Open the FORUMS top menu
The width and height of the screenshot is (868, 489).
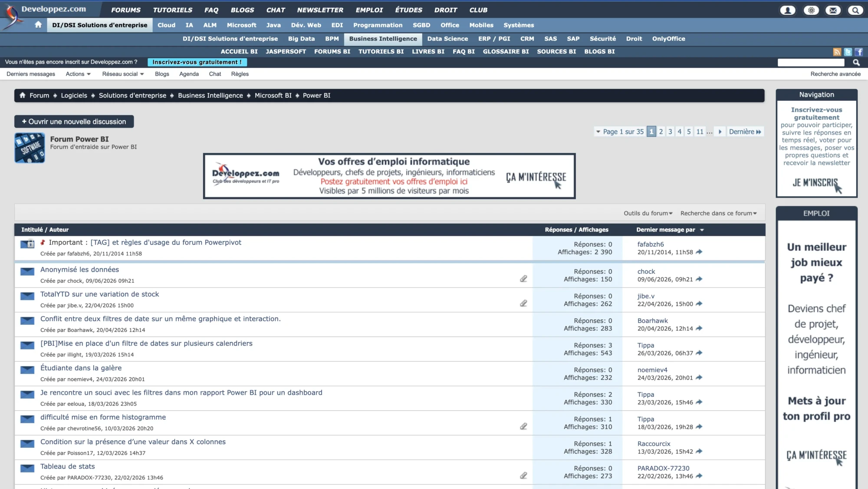click(126, 10)
